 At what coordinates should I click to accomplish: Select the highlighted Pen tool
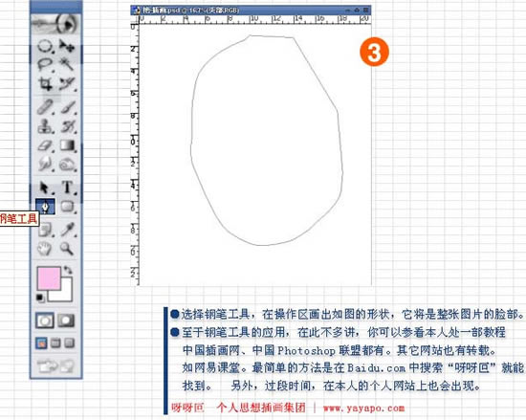click(45, 207)
